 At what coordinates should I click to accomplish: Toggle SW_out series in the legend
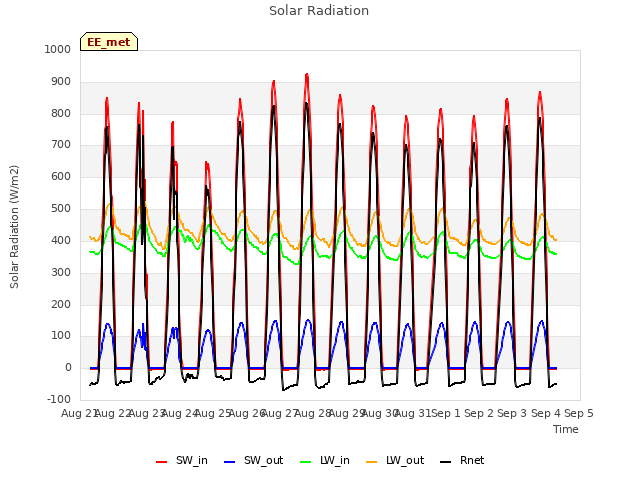(x=253, y=461)
